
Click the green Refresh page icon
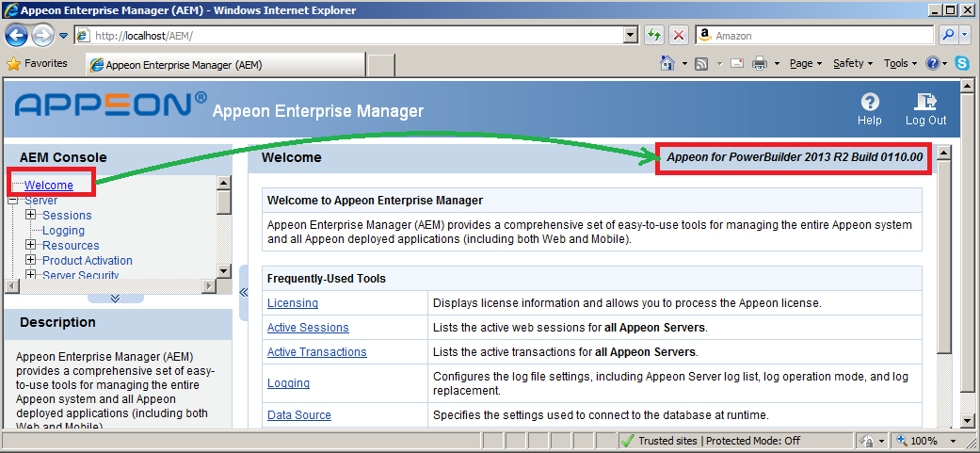click(x=653, y=36)
